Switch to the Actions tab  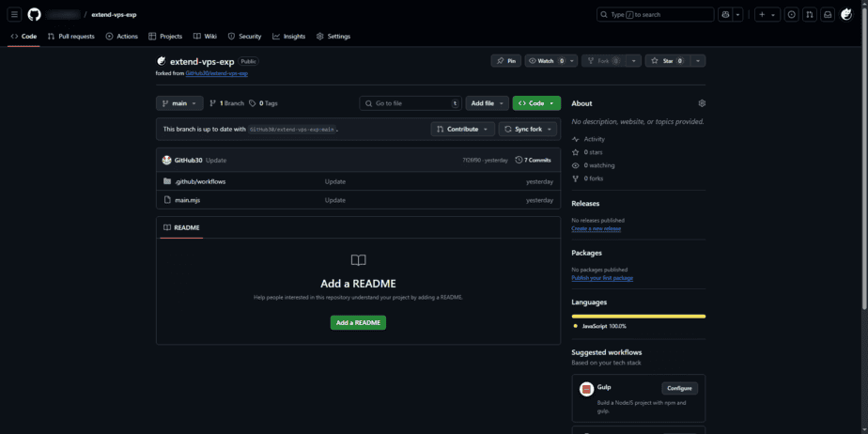coord(122,37)
